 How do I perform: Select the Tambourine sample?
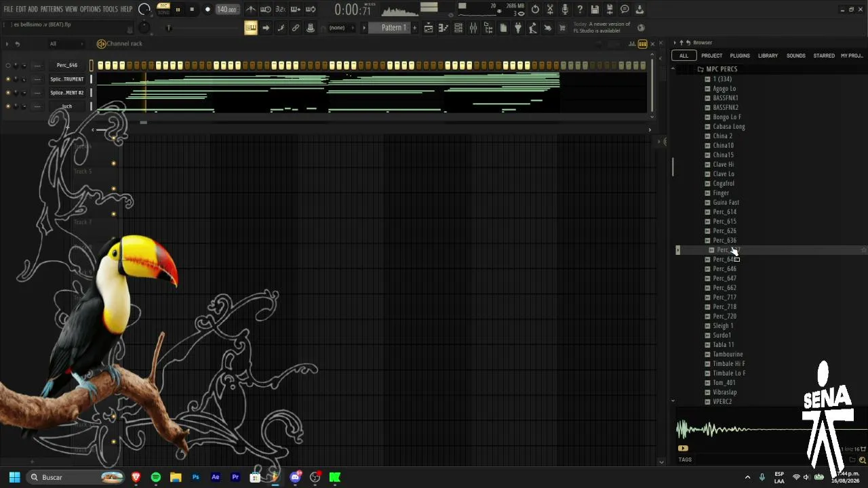tap(728, 354)
